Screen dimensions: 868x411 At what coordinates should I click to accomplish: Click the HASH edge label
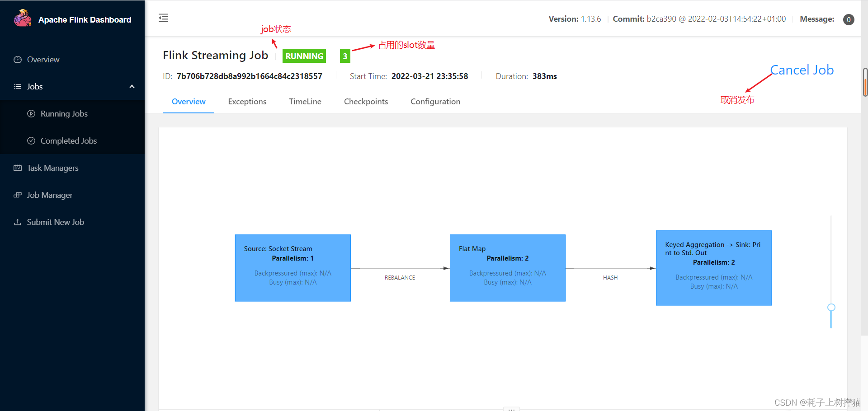click(610, 278)
